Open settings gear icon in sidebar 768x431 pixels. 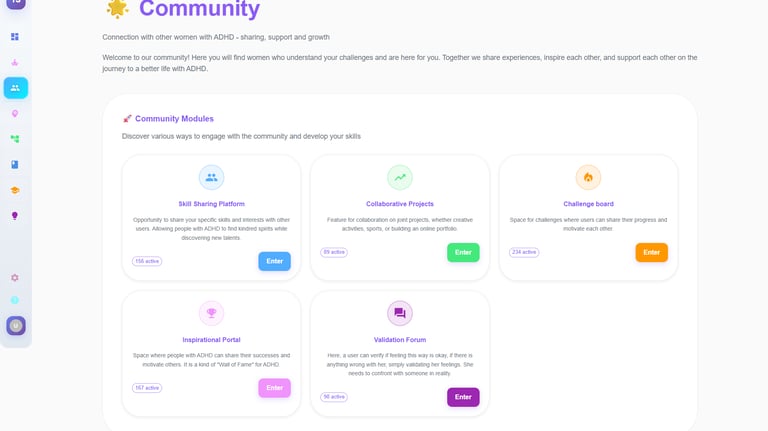pyautogui.click(x=15, y=277)
